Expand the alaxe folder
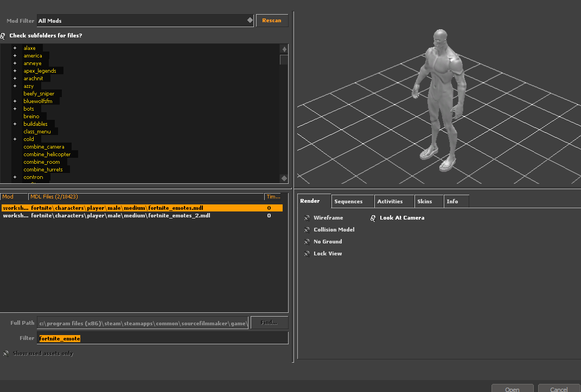The image size is (581, 392). (15, 48)
